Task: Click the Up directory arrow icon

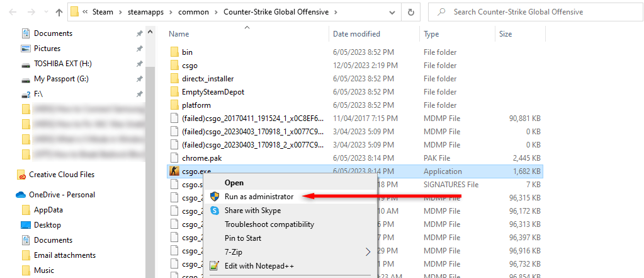Action: pyautogui.click(x=59, y=12)
